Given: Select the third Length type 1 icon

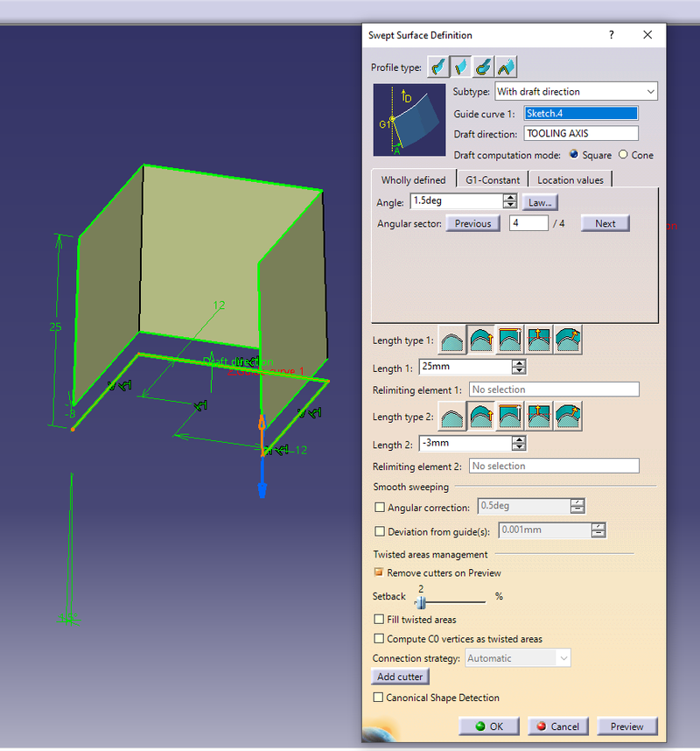Looking at the screenshot, I should click(x=510, y=340).
